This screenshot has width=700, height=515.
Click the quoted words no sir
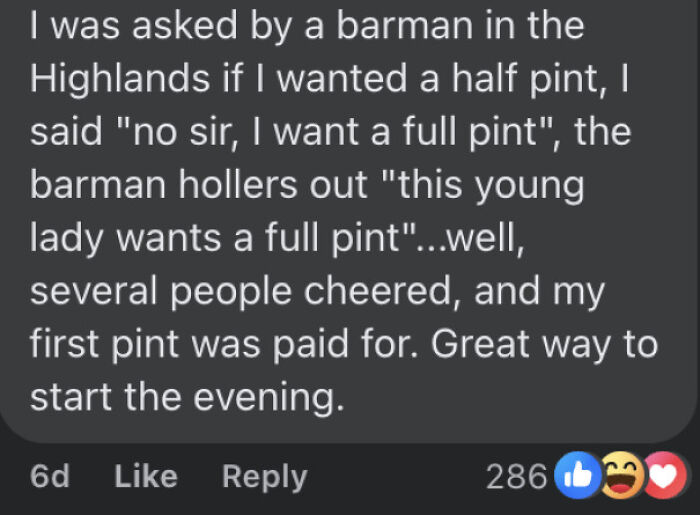coord(182,133)
